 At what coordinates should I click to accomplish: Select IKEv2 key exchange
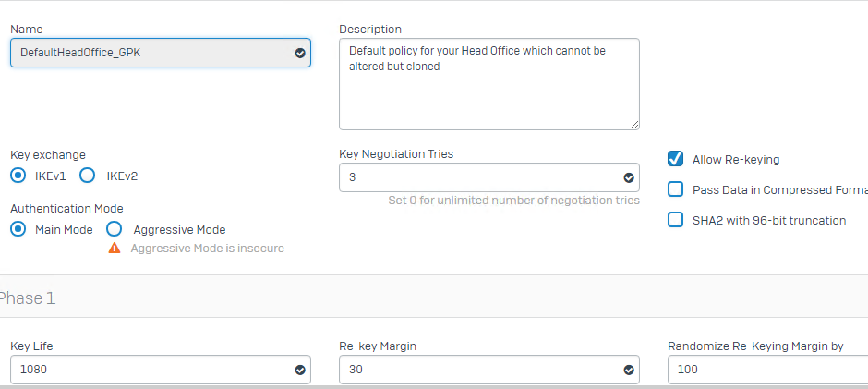pyautogui.click(x=88, y=176)
